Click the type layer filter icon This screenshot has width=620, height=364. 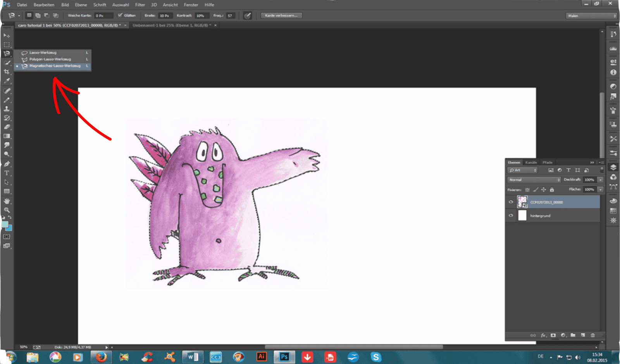coord(568,170)
